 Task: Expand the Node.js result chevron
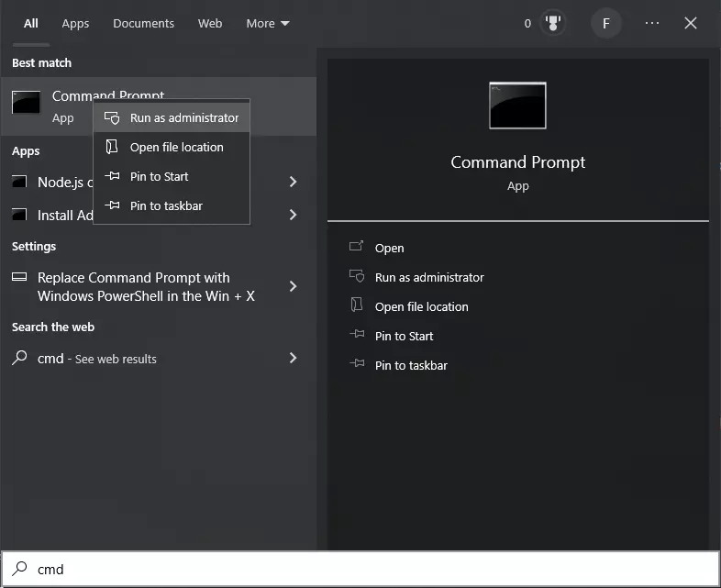coord(293,182)
